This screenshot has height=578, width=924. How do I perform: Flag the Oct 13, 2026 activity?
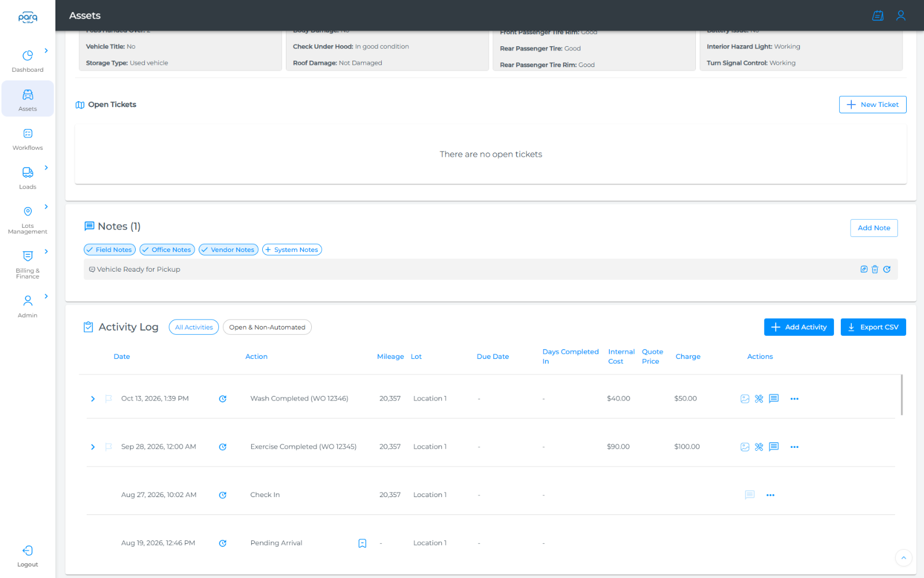pyautogui.click(x=108, y=399)
